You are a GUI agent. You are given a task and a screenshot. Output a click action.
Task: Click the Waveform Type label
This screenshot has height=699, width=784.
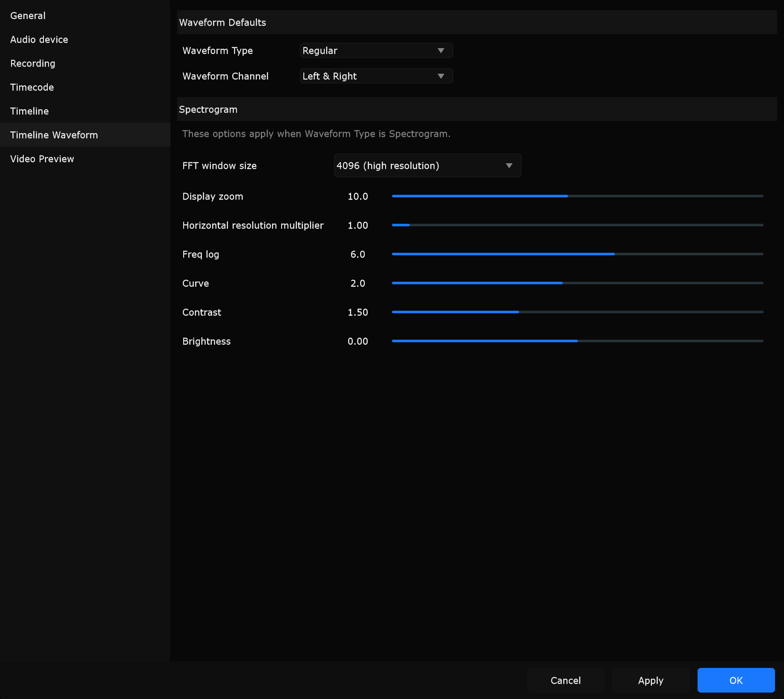[x=217, y=51]
